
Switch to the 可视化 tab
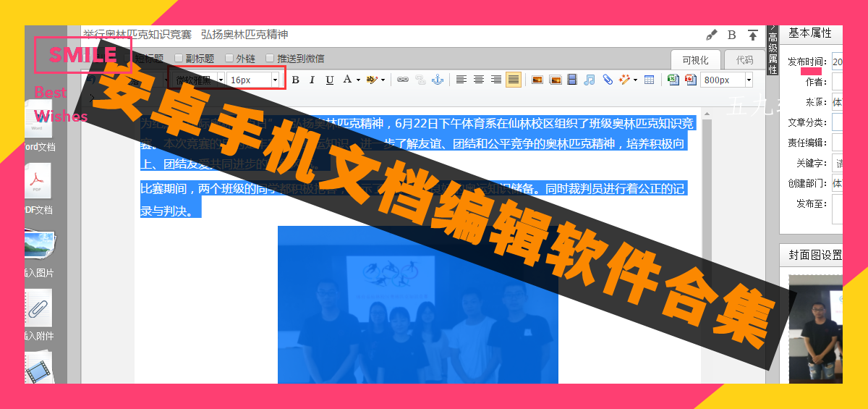[695, 60]
